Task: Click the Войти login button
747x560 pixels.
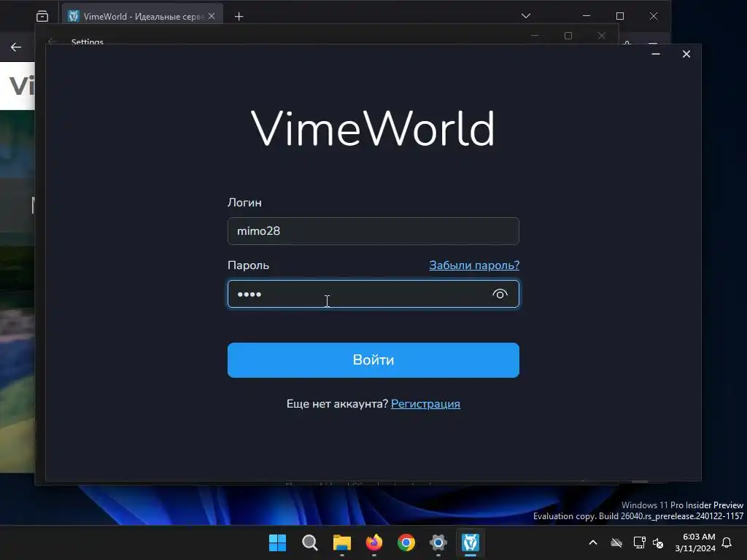Action: click(x=373, y=360)
